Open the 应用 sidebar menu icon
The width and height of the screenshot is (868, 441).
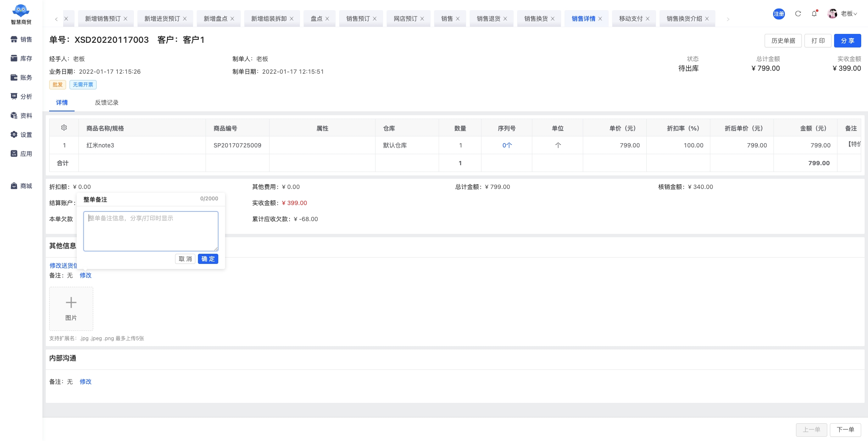tap(14, 154)
